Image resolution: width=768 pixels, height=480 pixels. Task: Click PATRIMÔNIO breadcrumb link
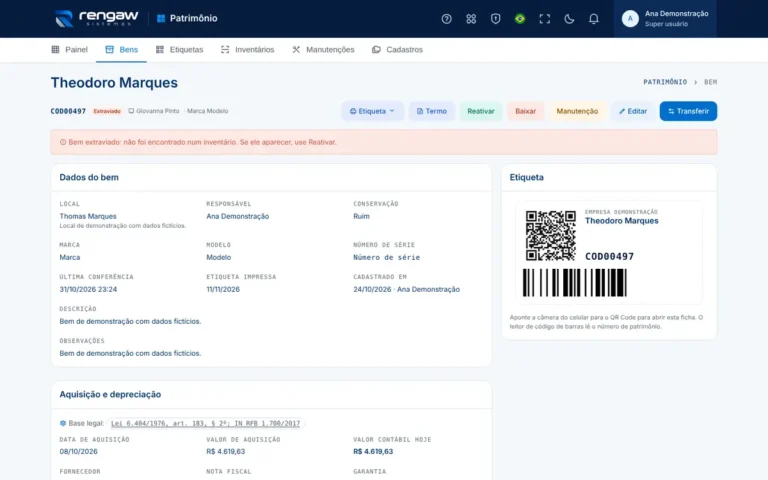click(665, 82)
